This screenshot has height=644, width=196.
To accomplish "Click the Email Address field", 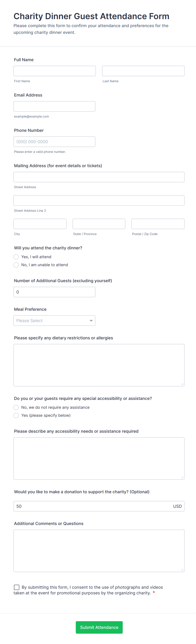I will [54, 106].
